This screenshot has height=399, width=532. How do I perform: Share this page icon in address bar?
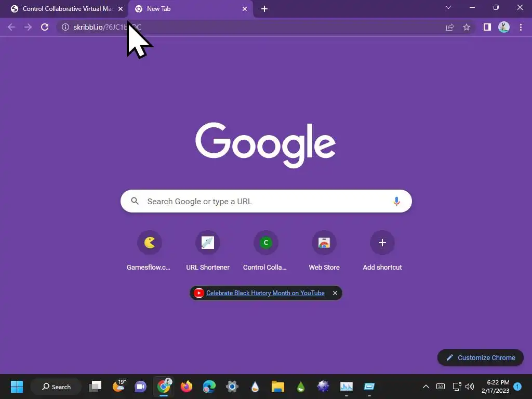450,27
